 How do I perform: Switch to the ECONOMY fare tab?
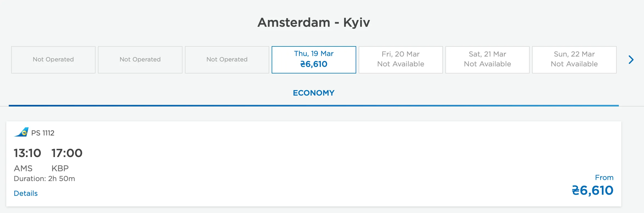coord(314,93)
